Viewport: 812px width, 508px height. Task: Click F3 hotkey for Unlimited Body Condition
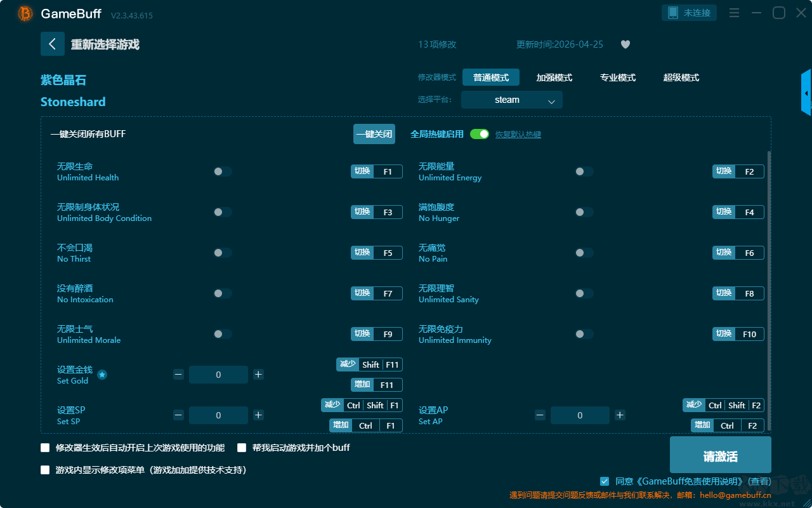(x=377, y=212)
